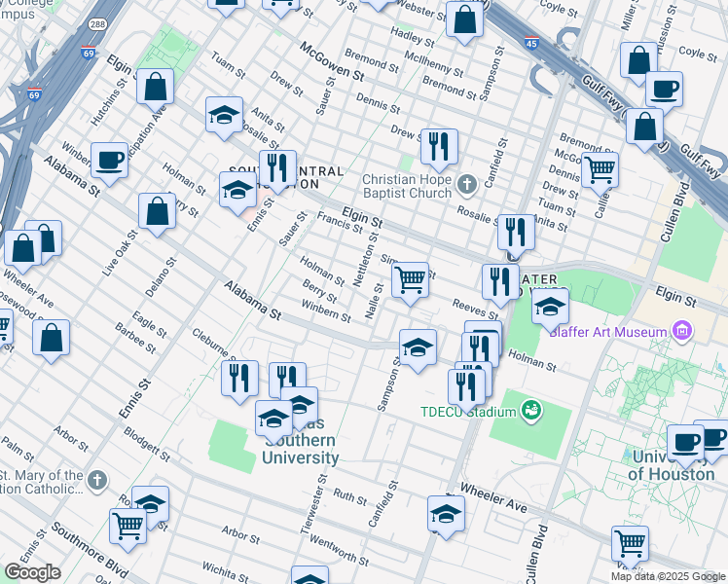
Task: Select the restaurant marker near Anita St
Action: pos(516,232)
